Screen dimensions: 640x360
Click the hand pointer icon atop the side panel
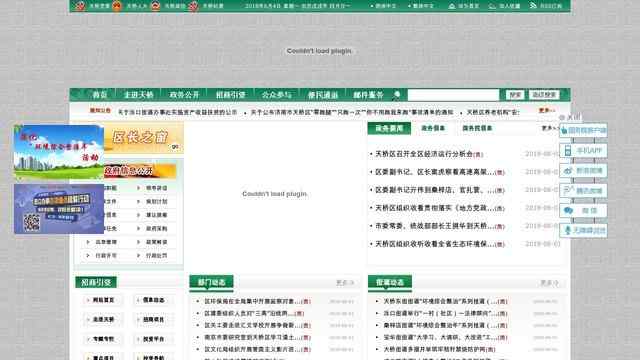pos(564,131)
